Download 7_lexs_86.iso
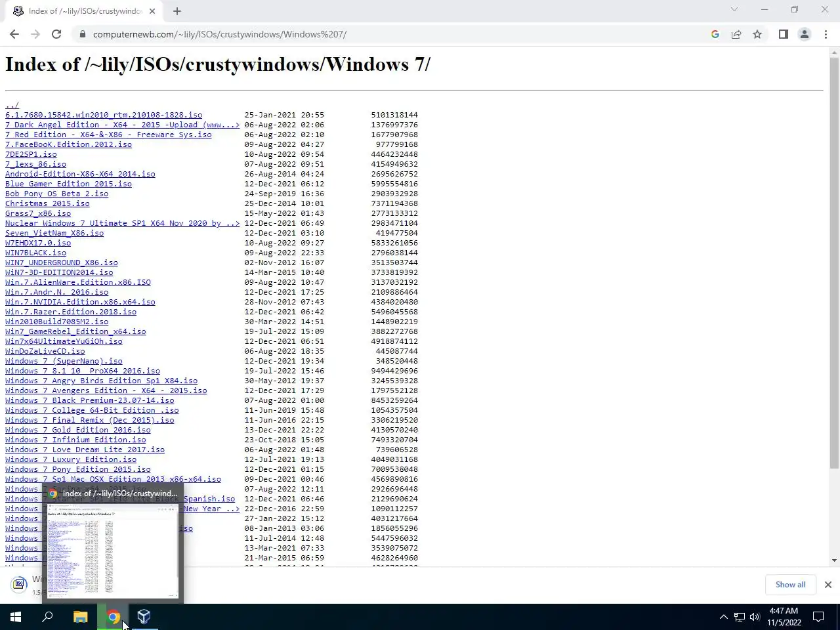 tap(35, 164)
